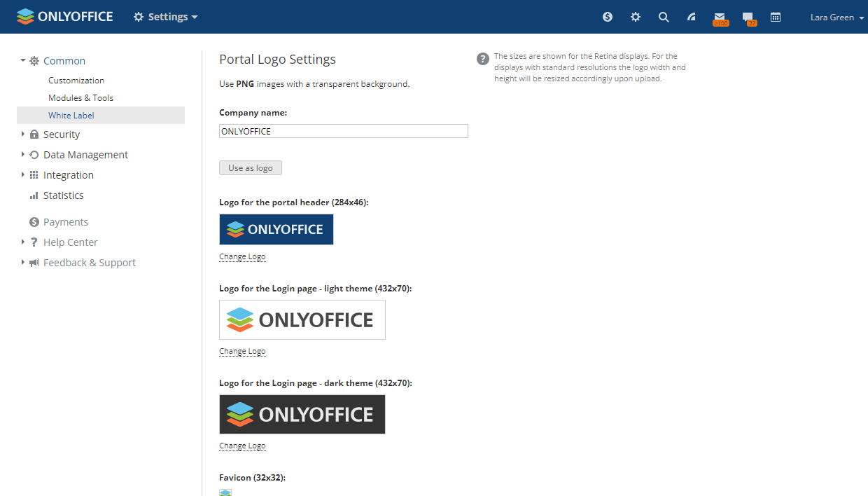Click the Company name text field

[343, 131]
